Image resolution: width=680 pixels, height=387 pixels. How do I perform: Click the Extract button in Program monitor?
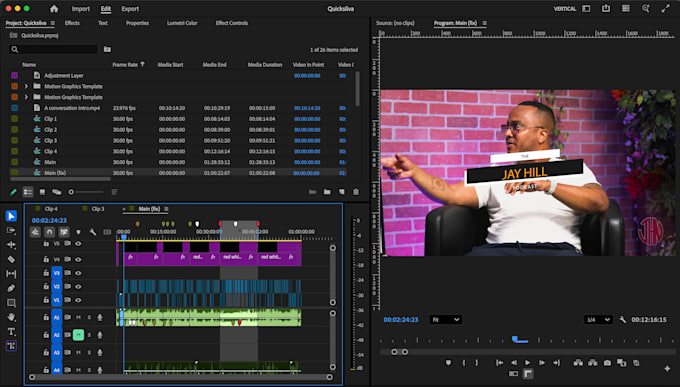(x=592, y=363)
